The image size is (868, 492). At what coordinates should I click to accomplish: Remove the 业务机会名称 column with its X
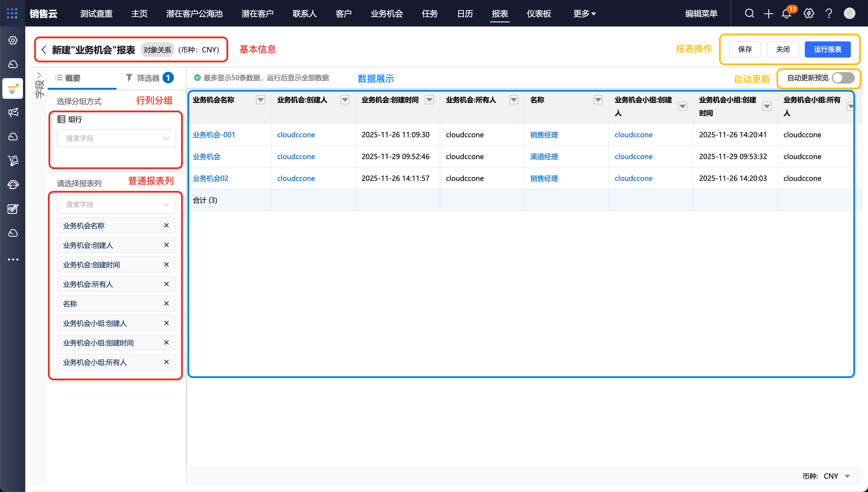coord(166,226)
